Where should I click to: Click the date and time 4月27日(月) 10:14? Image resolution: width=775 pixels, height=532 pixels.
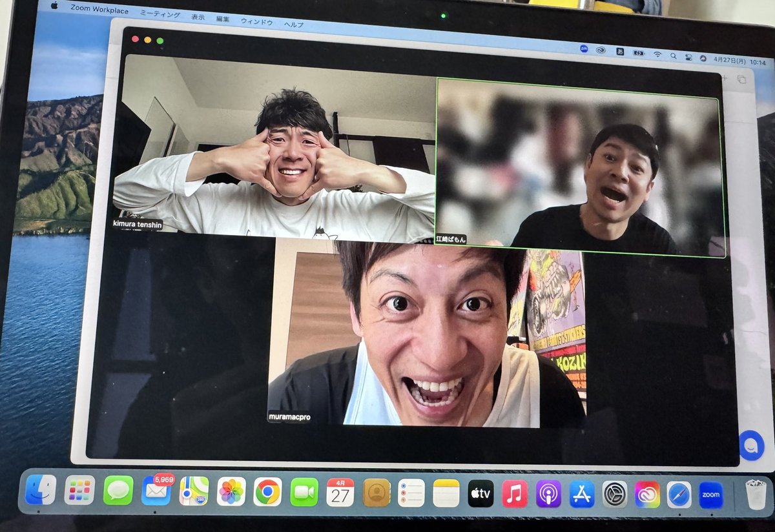739,61
